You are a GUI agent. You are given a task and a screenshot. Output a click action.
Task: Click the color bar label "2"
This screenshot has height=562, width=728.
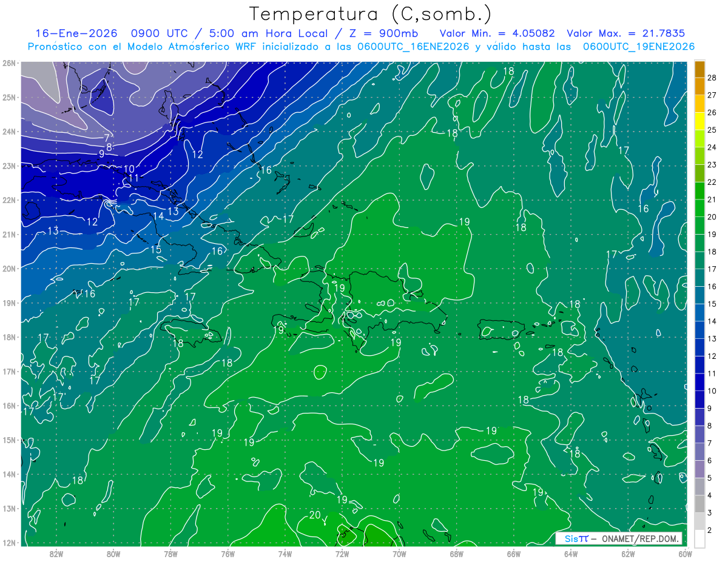(709, 530)
